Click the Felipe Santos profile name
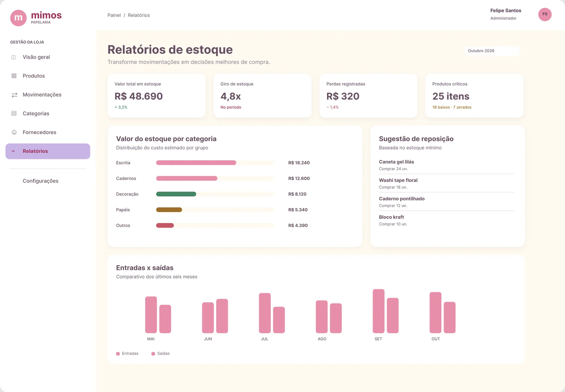Viewport: 565px width, 392px height. point(506,11)
